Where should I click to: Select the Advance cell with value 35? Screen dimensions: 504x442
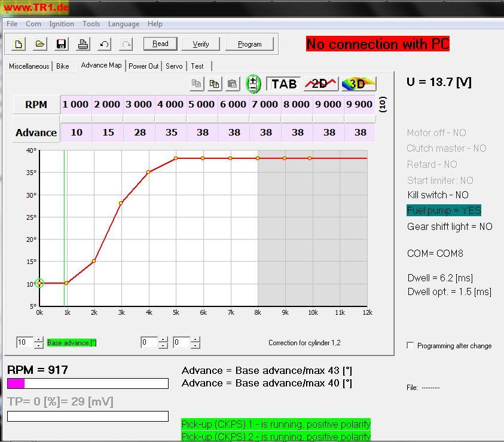click(171, 133)
